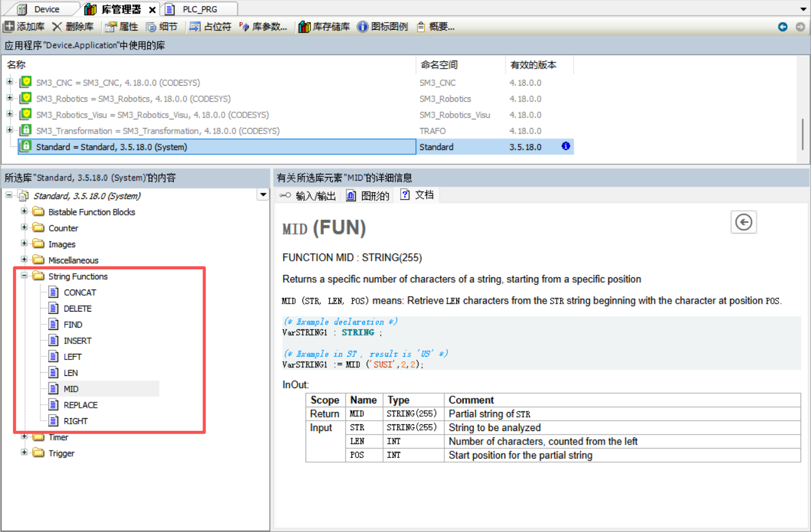Expand the Bistable Function Blocks folder
The image size is (811, 532).
tap(24, 211)
